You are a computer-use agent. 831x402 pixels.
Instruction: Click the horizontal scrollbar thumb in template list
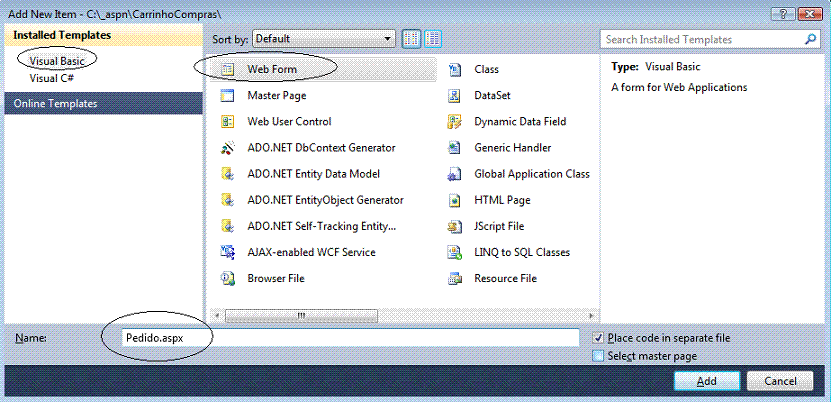pyautogui.click(x=301, y=316)
